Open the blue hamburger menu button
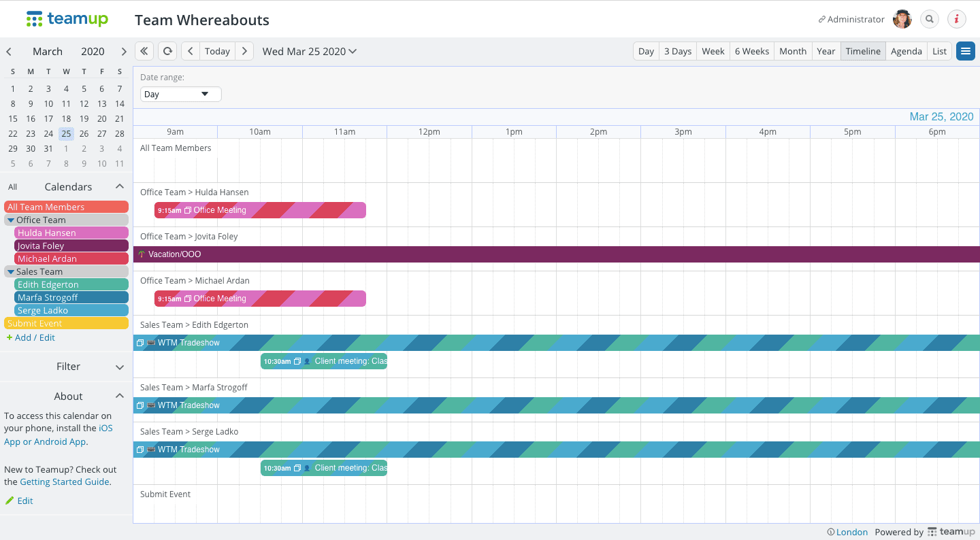The height and width of the screenshot is (540, 980). pos(965,51)
